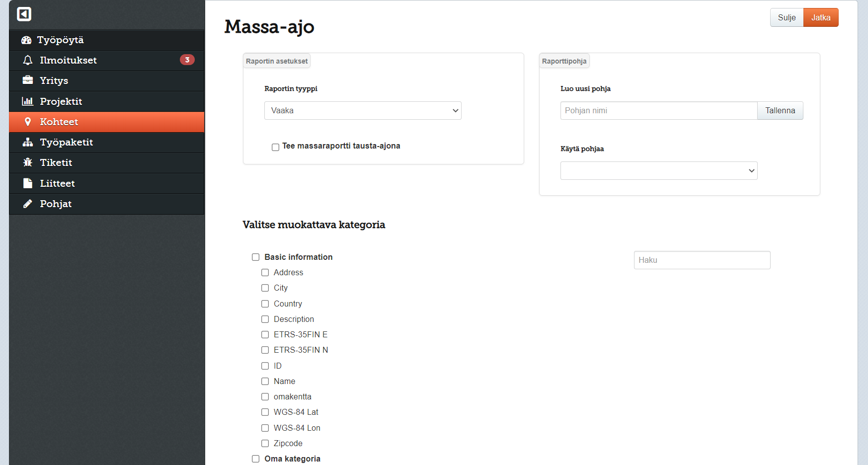Viewport: 868px width, 465px height.
Task: Save template with Tallenna button
Action: (x=780, y=111)
